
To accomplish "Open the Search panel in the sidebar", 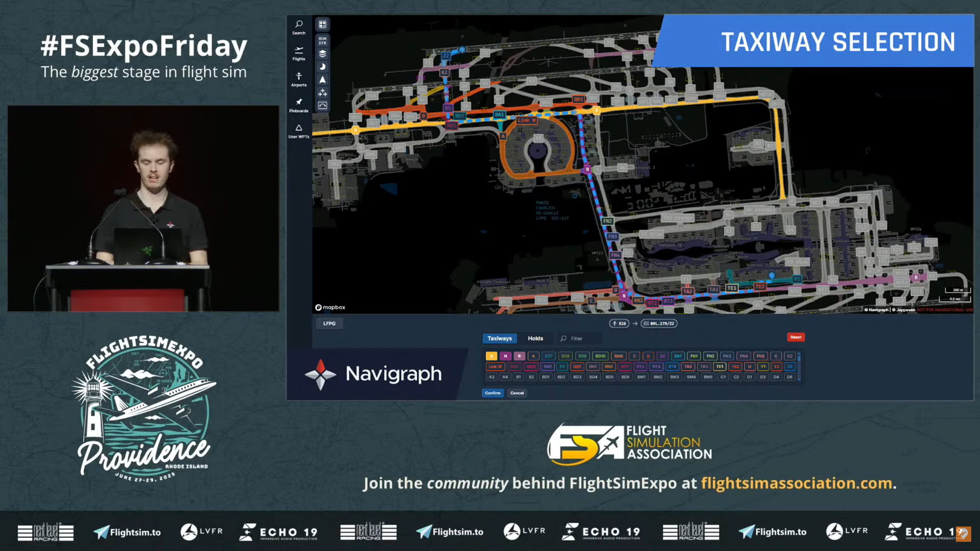I will click(299, 27).
